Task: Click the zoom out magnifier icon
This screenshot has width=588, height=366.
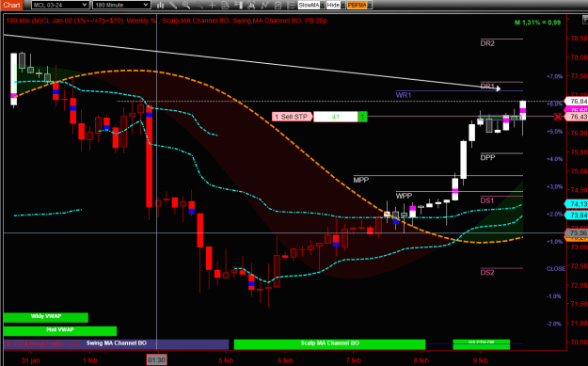Action: pyautogui.click(x=199, y=5)
